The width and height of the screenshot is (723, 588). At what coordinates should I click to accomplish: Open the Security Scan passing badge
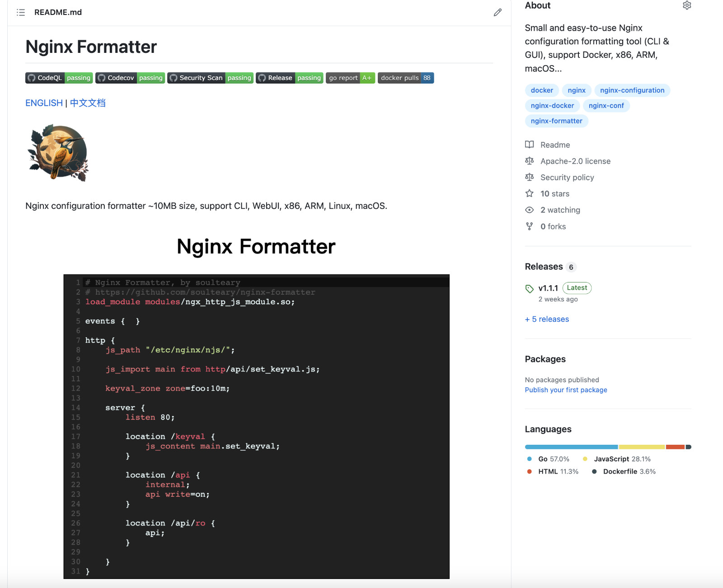tap(210, 78)
